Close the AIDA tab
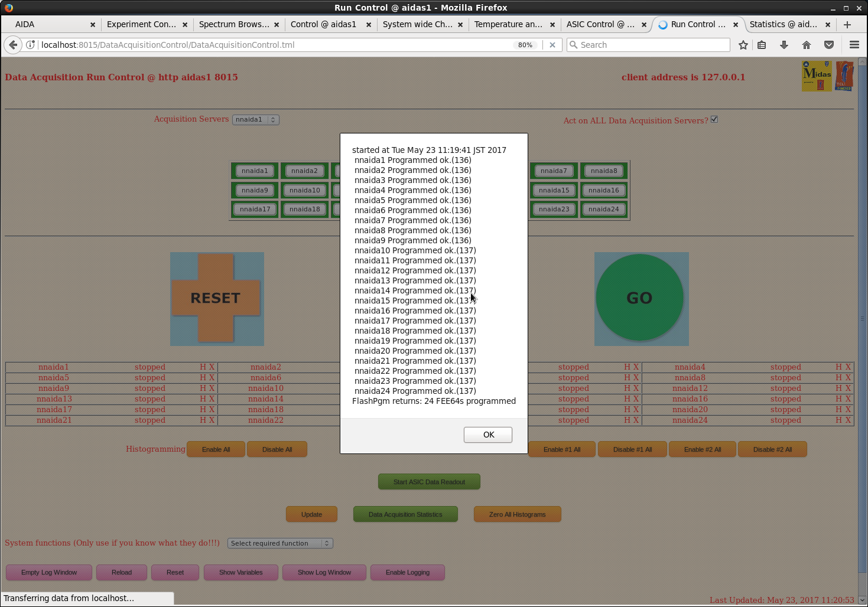The height and width of the screenshot is (607, 868). (x=93, y=25)
